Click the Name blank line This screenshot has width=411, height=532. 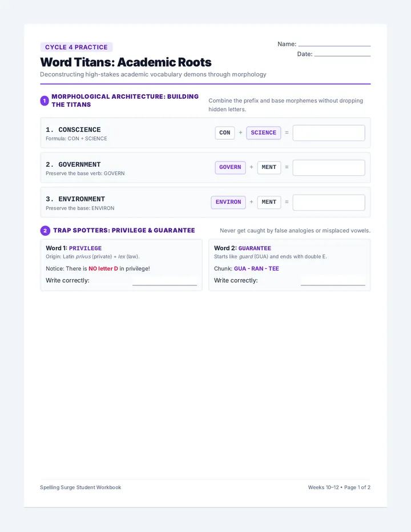pyautogui.click(x=335, y=45)
